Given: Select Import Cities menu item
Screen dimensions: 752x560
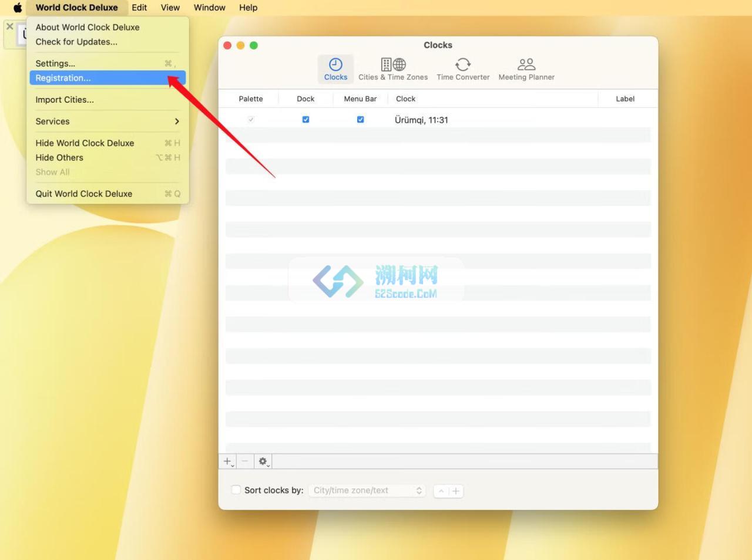Looking at the screenshot, I should coord(108,100).
